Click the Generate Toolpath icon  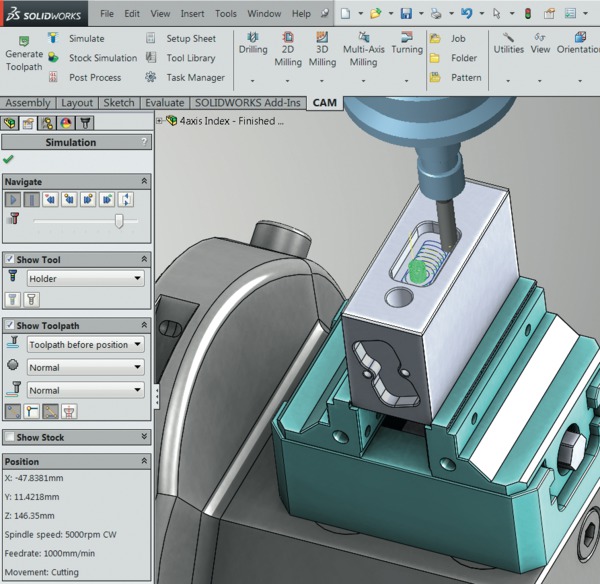23,39
